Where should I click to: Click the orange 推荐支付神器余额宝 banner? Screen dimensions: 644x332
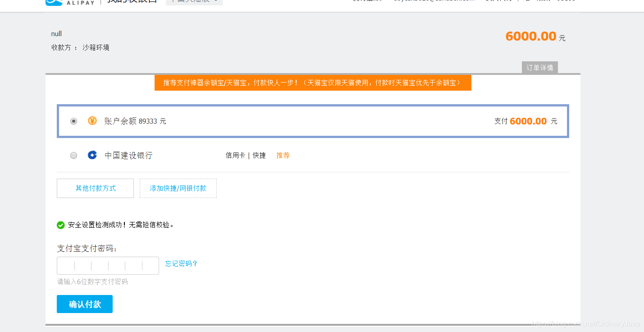pyautogui.click(x=313, y=83)
